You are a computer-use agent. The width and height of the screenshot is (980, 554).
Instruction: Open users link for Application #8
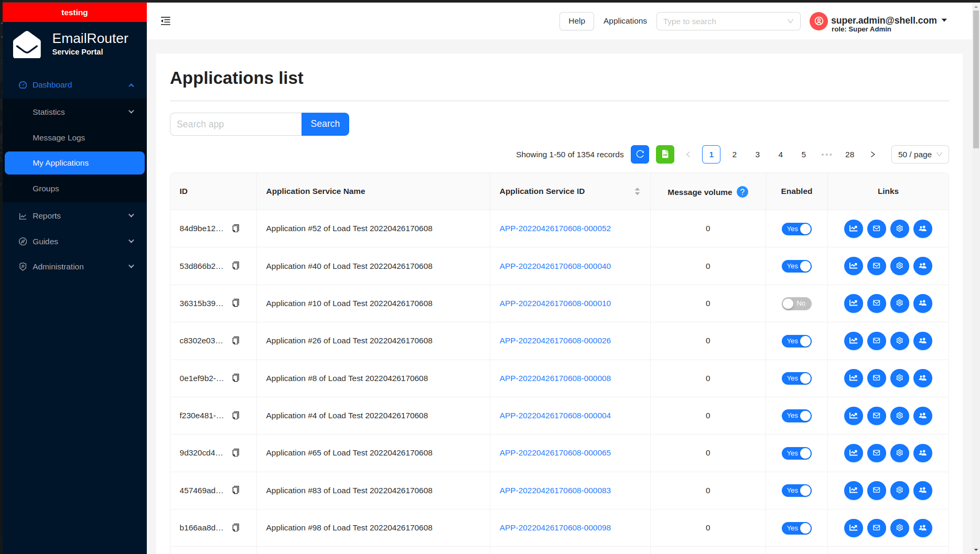tap(923, 378)
